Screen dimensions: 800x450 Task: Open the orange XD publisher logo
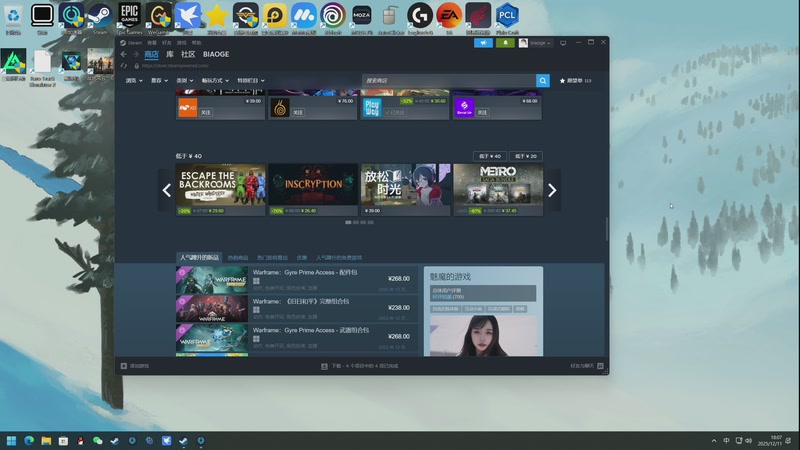click(x=188, y=108)
